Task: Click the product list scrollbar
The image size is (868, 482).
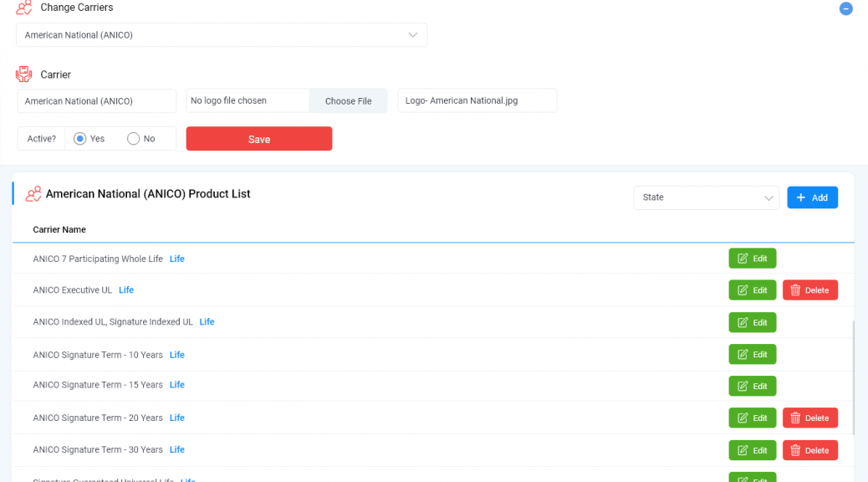Action: [853, 377]
